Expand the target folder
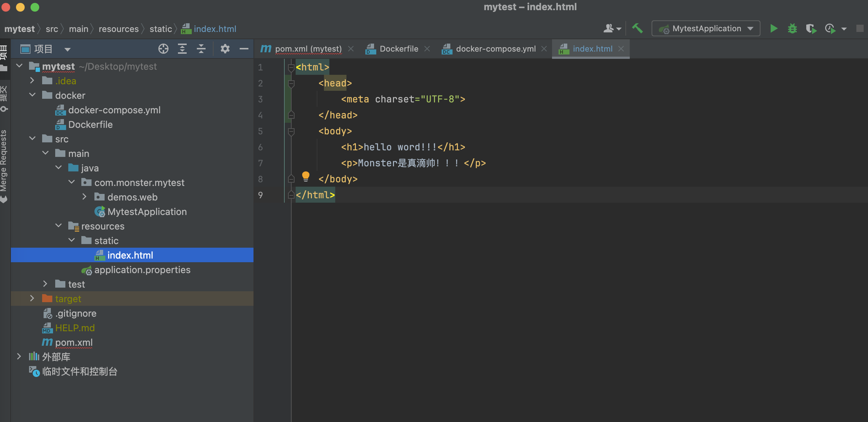This screenshot has height=422, width=868. pos(32,299)
